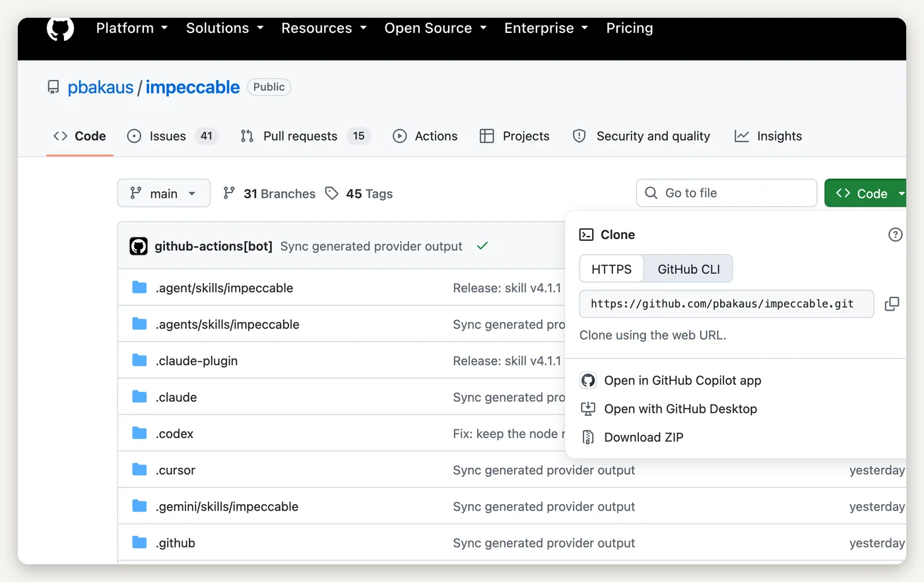Click the repository icon beside pbakaus
This screenshot has height=582, width=924.
53,87
